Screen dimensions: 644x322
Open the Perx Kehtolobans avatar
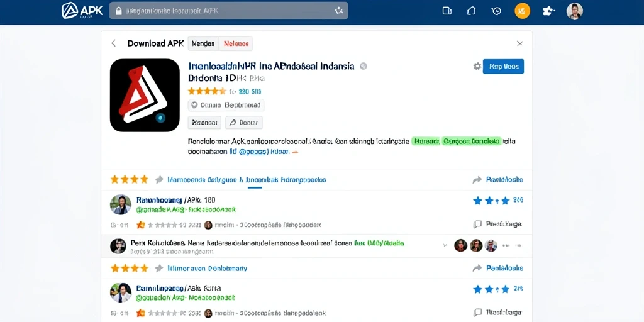point(118,246)
